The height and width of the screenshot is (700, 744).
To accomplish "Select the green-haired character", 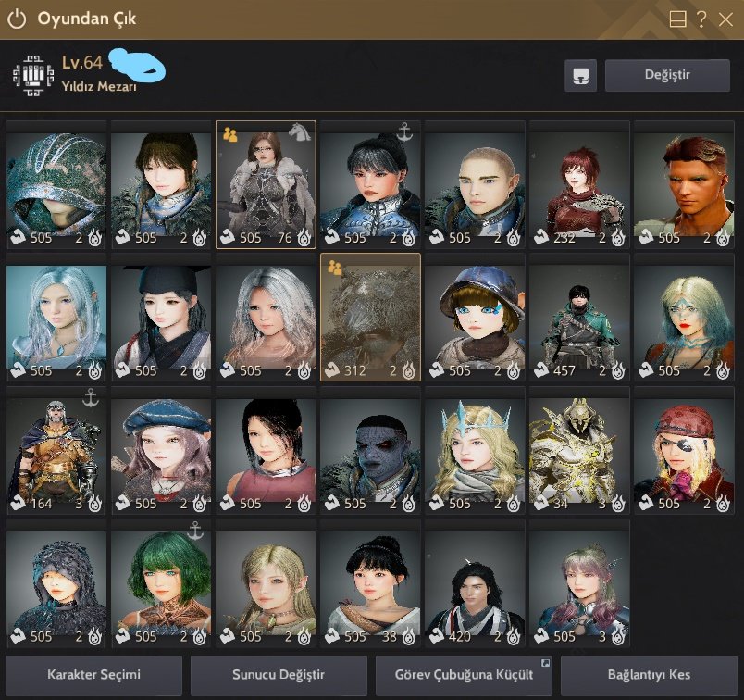I will (x=161, y=583).
